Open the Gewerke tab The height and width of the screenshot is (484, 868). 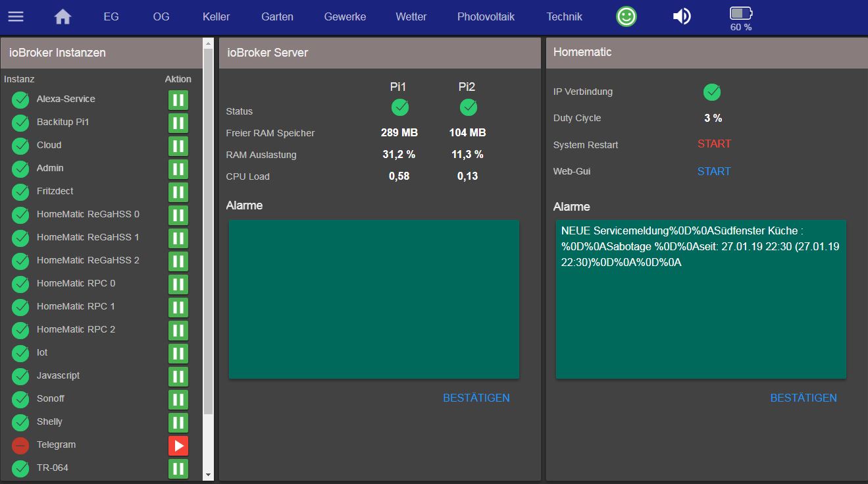click(345, 16)
